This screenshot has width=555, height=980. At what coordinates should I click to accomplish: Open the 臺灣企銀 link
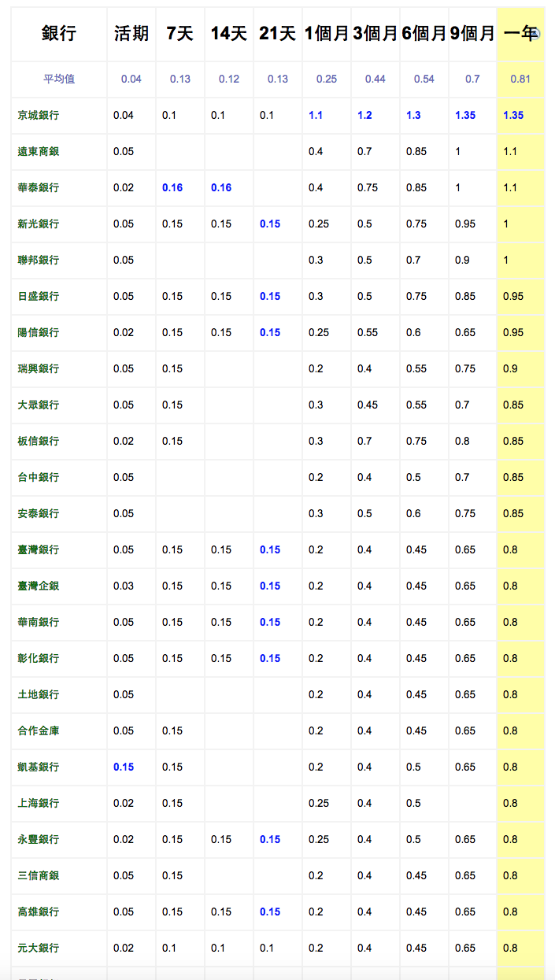pyautogui.click(x=39, y=586)
